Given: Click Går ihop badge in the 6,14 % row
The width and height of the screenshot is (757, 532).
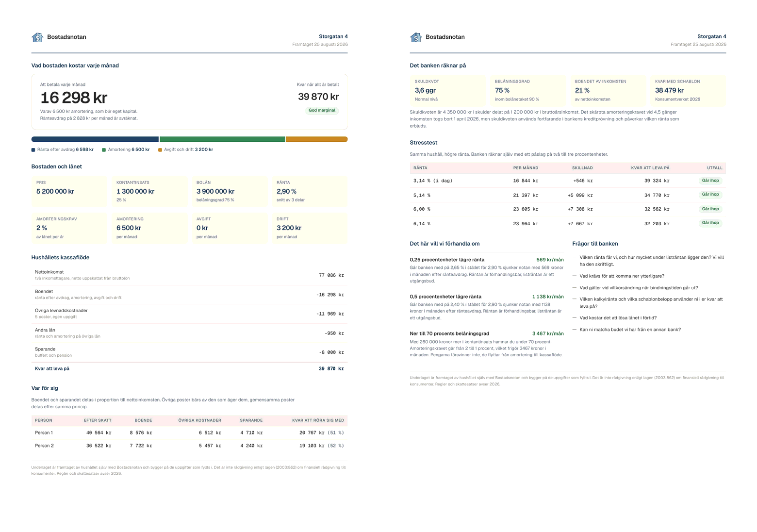Looking at the screenshot, I should pyautogui.click(x=710, y=223).
